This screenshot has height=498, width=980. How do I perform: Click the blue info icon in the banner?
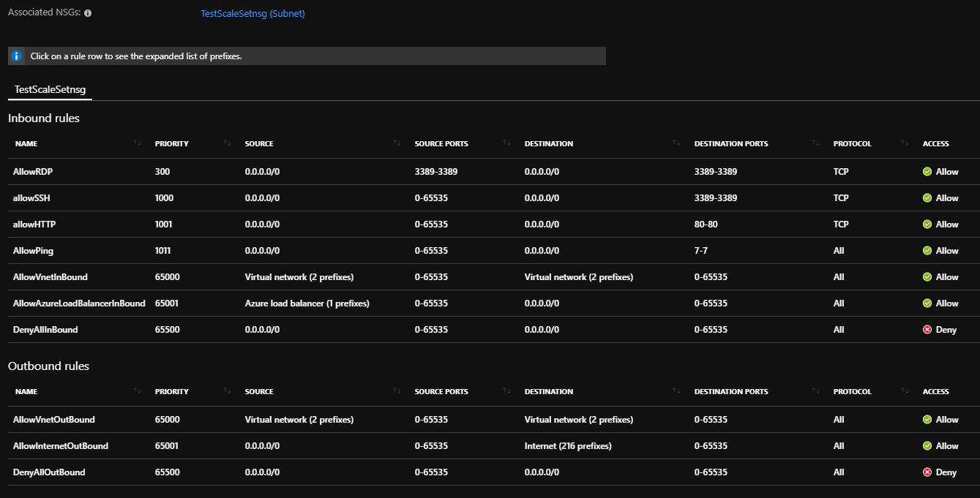pyautogui.click(x=17, y=56)
